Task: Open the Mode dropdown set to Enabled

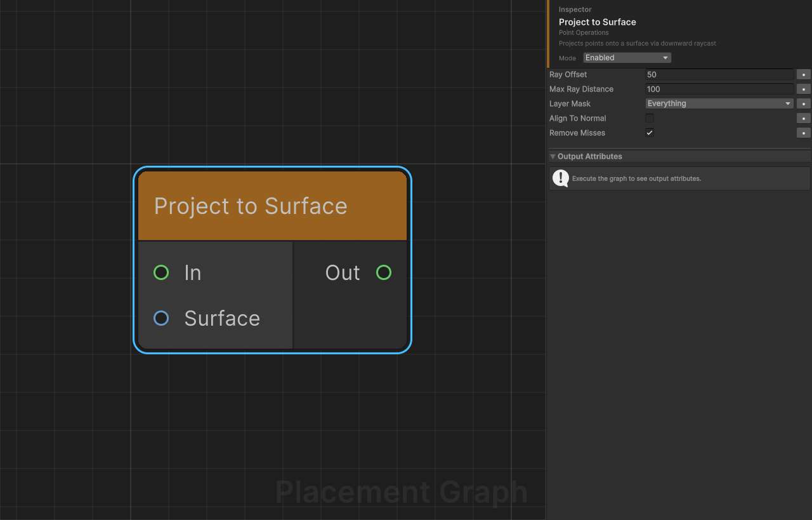Action: tap(627, 58)
